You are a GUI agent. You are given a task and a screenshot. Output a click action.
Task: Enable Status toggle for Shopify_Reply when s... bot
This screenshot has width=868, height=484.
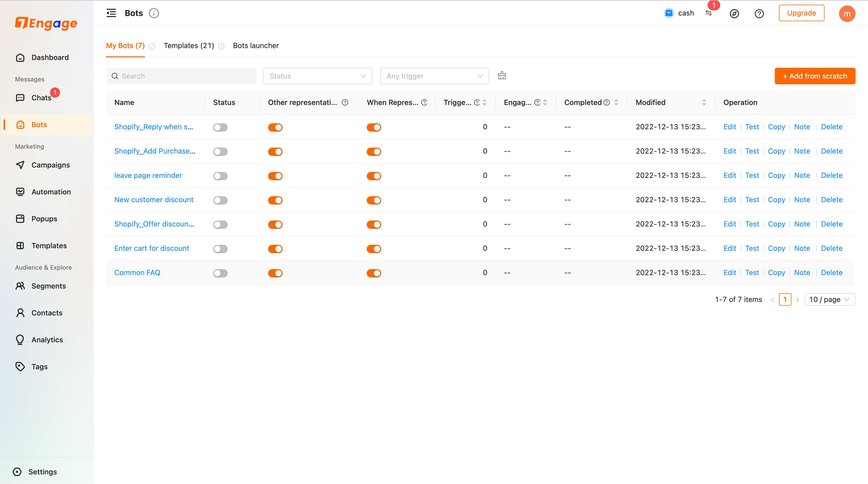[220, 127]
